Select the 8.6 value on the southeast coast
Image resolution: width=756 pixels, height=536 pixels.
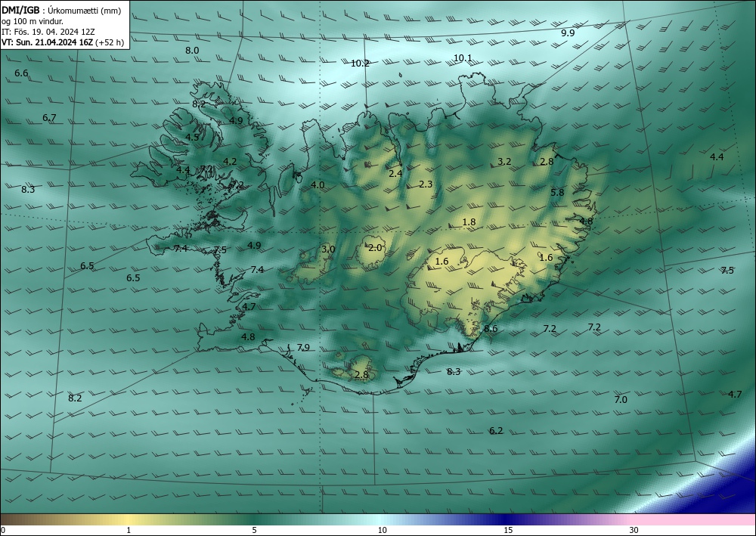point(491,329)
